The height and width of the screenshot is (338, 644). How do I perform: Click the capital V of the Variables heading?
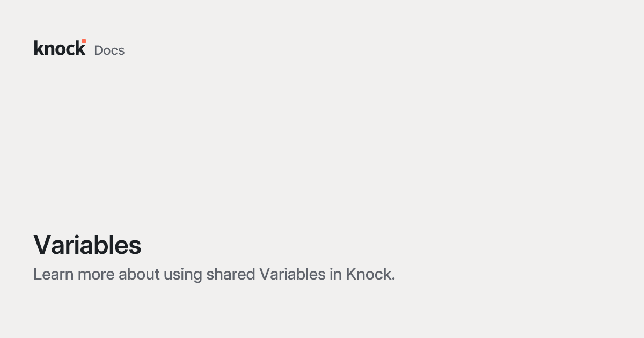(x=42, y=245)
